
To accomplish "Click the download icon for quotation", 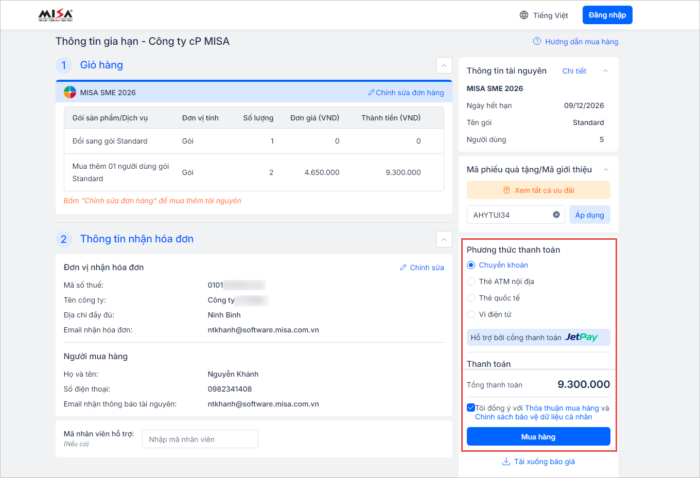I will pos(506,461).
